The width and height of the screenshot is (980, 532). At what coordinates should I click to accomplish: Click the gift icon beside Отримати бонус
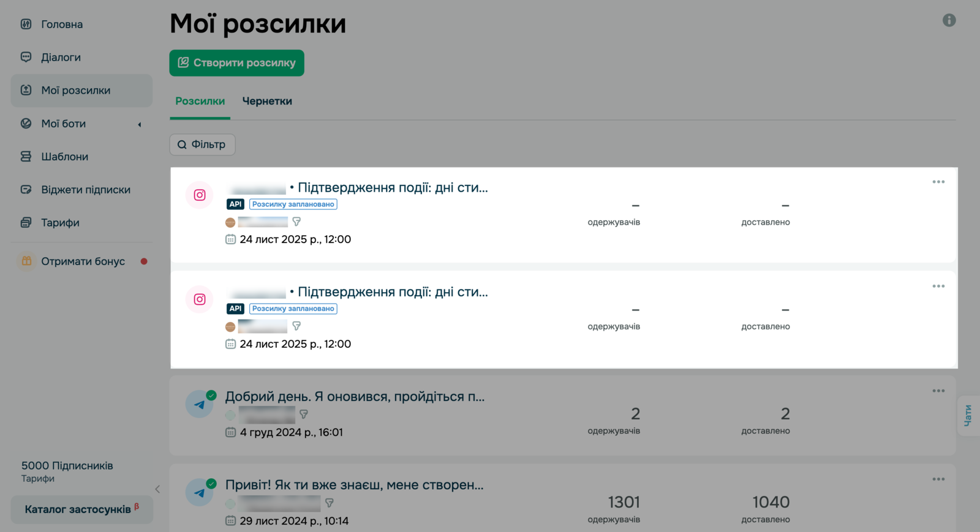point(26,261)
